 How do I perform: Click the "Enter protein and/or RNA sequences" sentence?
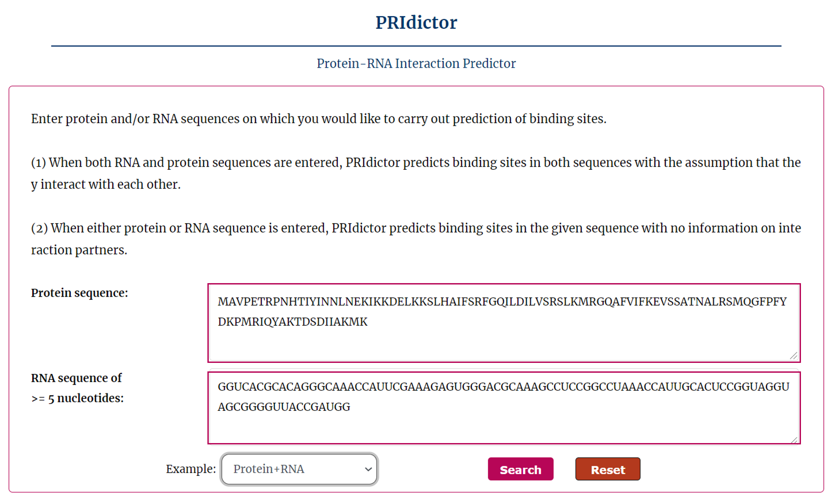[319, 119]
